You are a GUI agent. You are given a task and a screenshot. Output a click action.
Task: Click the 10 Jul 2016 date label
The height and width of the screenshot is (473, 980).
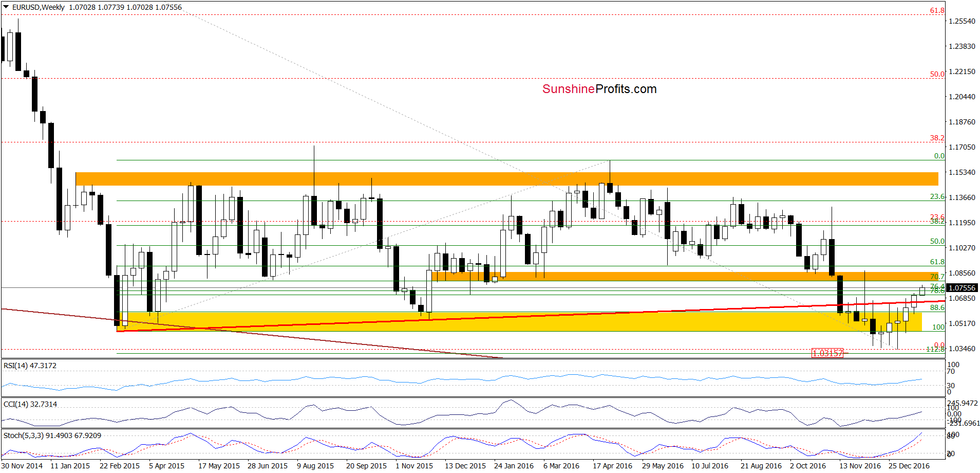(710, 466)
